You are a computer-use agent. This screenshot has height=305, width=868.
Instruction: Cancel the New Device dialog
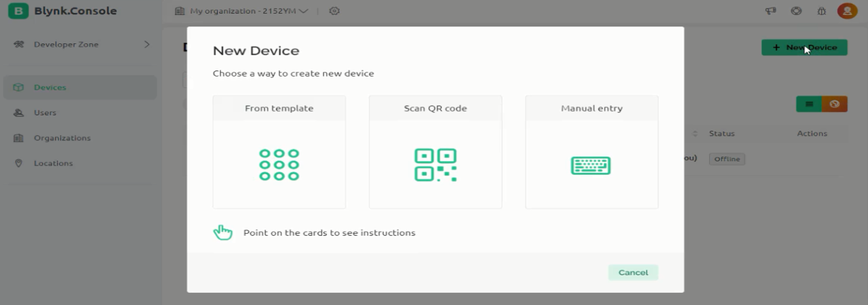(x=633, y=272)
